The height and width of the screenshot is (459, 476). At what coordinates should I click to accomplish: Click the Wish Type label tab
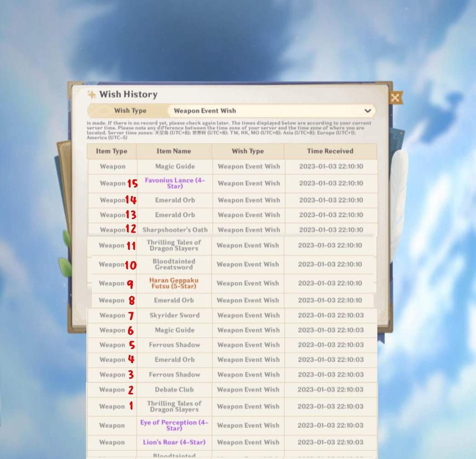click(x=130, y=111)
